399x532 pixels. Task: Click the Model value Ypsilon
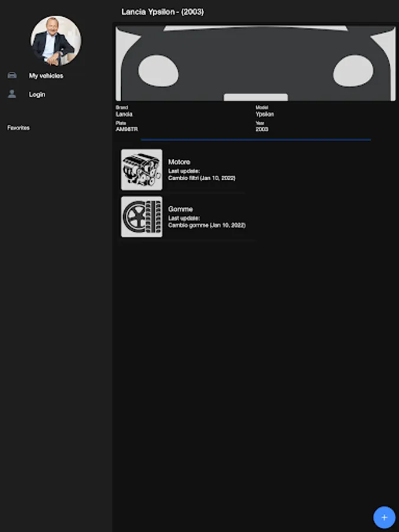coord(264,114)
